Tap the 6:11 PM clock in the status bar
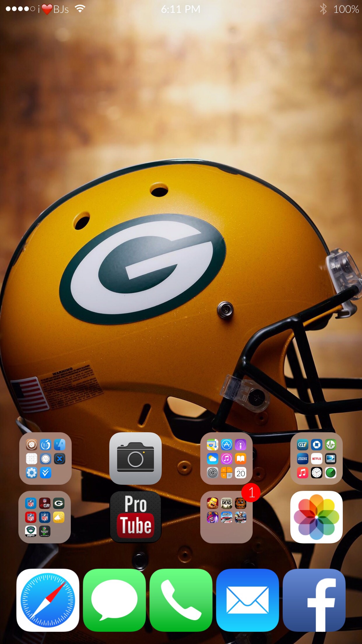The height and width of the screenshot is (644, 362). pyautogui.click(x=181, y=9)
